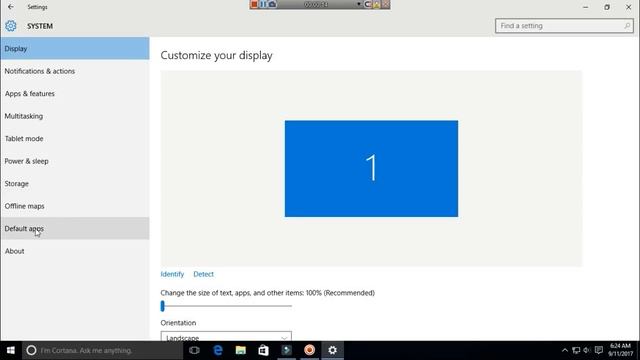640x360 pixels.
Task: Click the Settings gear in the taskbar
Action: click(x=333, y=350)
